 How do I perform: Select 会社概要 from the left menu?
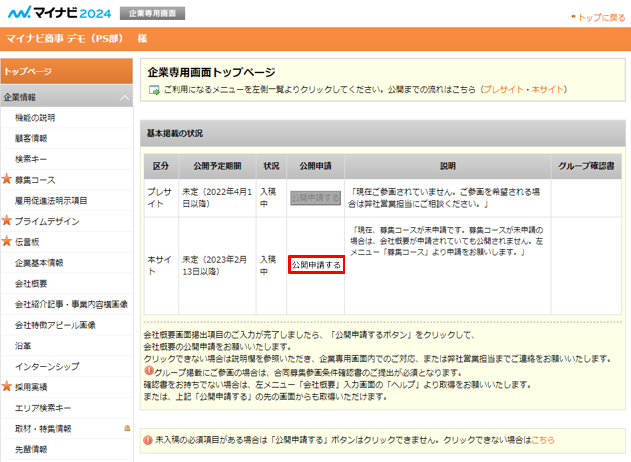[x=32, y=283]
